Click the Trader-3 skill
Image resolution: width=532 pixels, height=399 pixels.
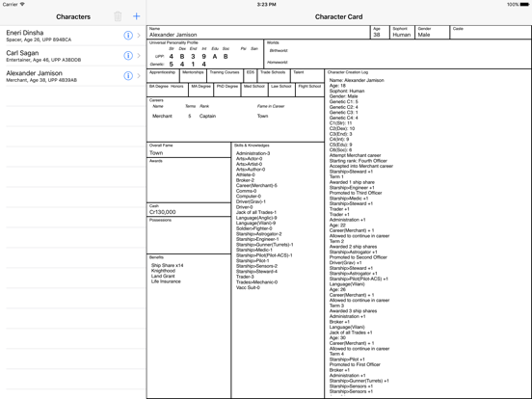pyautogui.click(x=245, y=277)
